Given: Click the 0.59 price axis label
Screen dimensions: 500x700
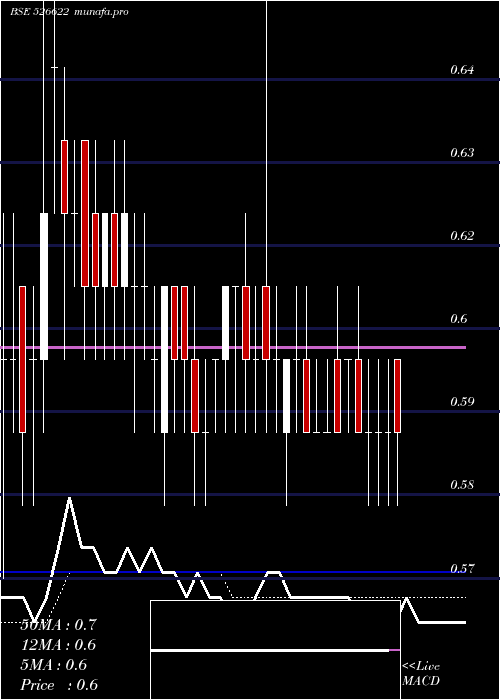Looking at the screenshot, I should tap(462, 402).
